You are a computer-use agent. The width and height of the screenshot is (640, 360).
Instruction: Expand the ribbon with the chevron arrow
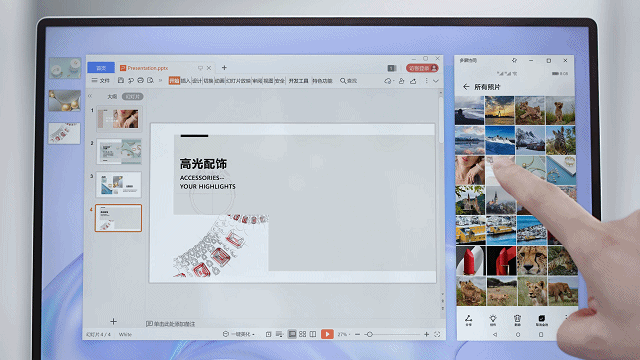tap(436, 81)
